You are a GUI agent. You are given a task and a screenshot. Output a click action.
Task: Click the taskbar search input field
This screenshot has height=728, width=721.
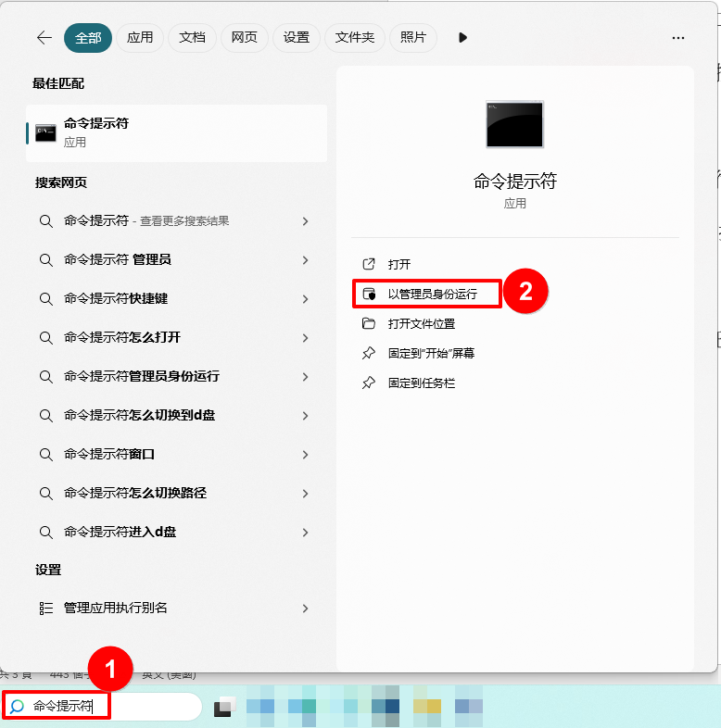click(111, 707)
